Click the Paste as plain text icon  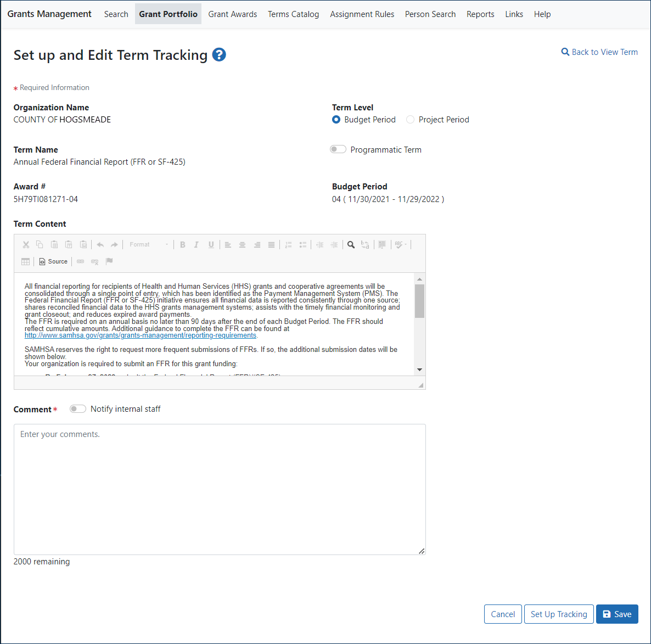tap(69, 244)
